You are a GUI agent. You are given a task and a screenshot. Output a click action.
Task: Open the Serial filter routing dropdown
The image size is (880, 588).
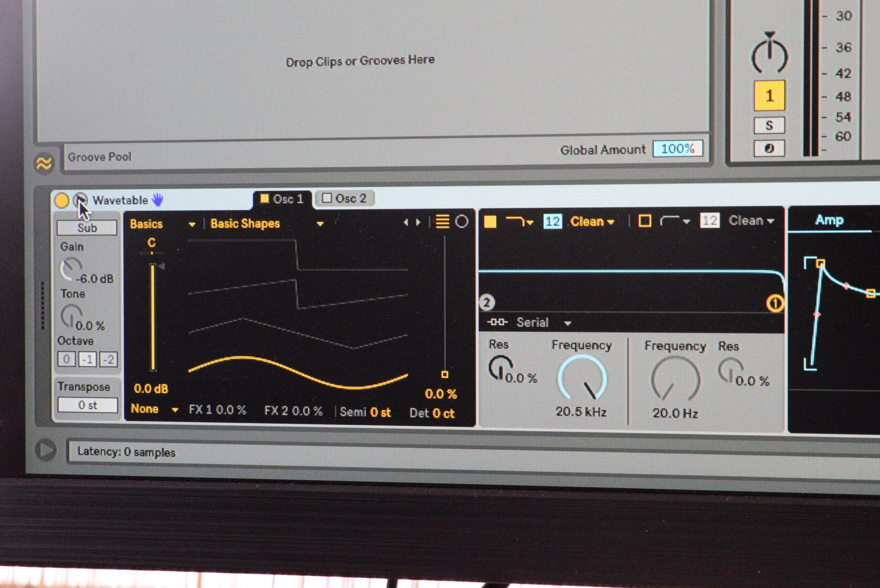(x=529, y=322)
